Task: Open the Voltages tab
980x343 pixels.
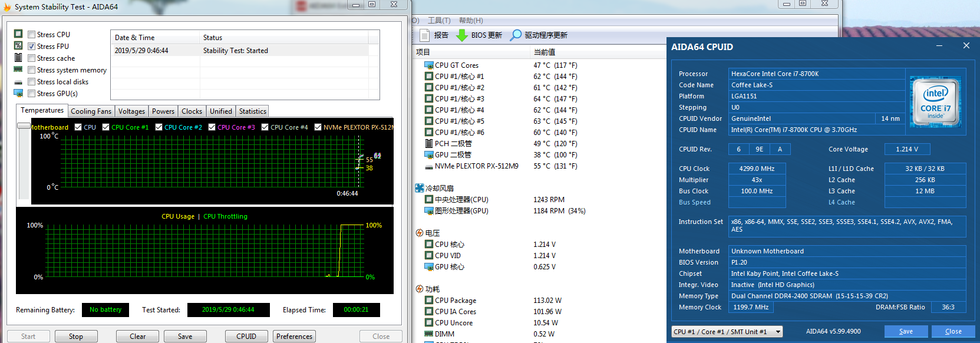Action: tap(131, 111)
